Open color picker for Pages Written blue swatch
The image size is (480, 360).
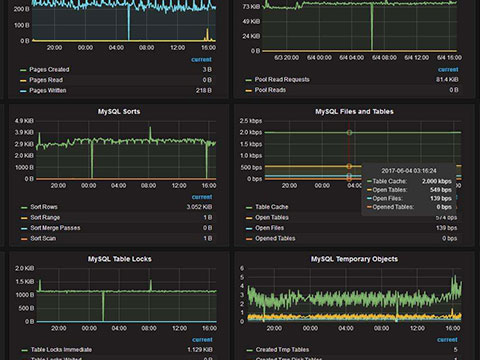[x=23, y=91]
